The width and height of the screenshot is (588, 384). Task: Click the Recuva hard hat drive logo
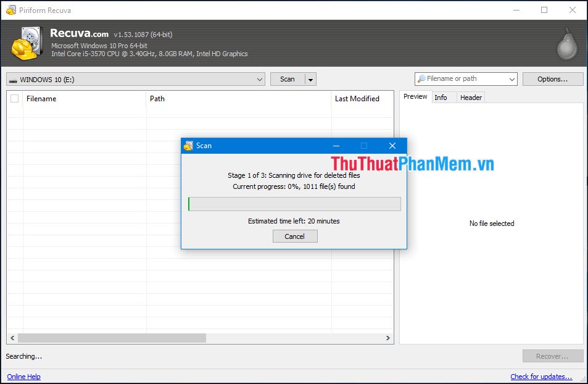(x=27, y=43)
